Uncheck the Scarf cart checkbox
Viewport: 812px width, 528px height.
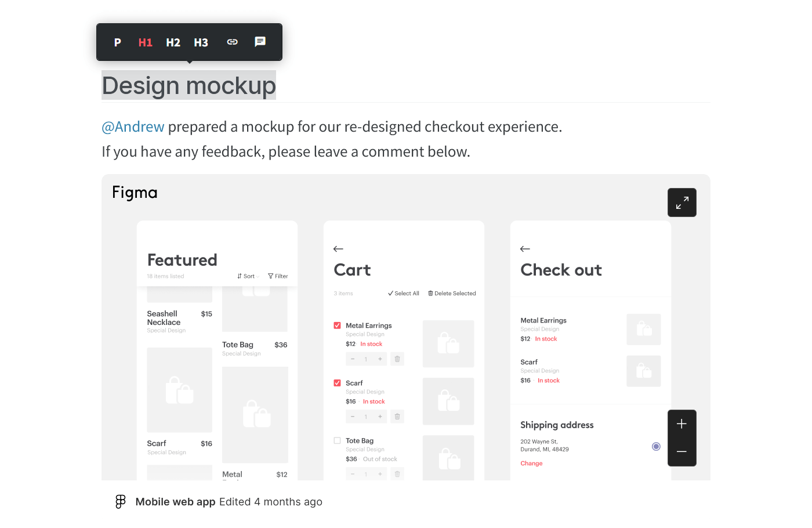tap(338, 383)
